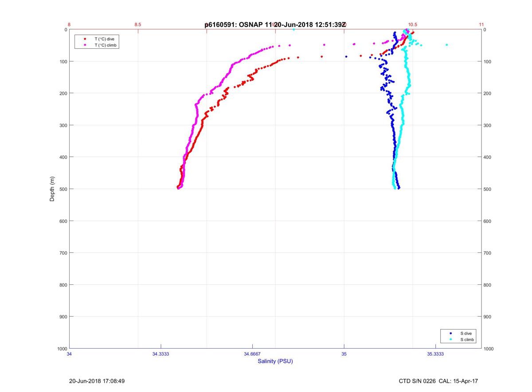Click the red temperature tick label 8.5
The image size is (532, 392).
coord(137,25)
